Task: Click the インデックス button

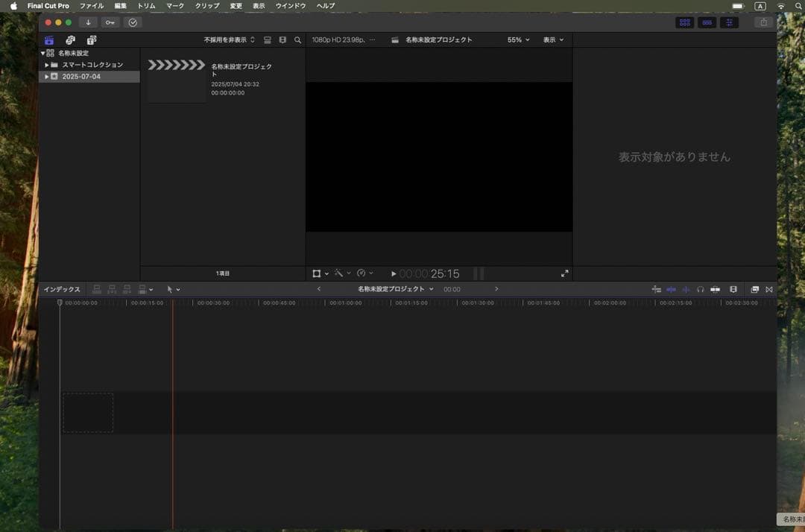Action: click(x=62, y=289)
